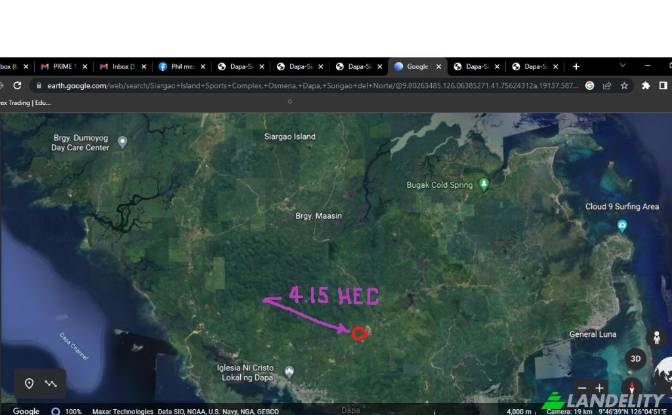
Task: Click the Cloud 9 Surfing Area label text
Action: 622,206
